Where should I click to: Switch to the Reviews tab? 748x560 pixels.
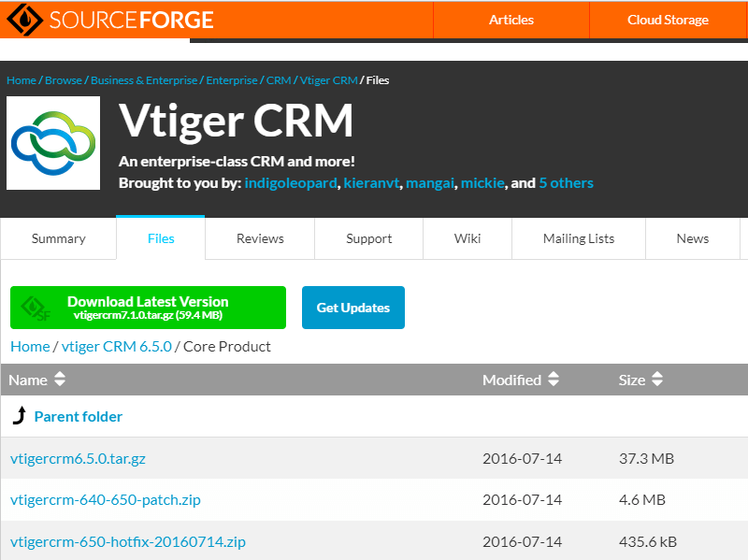point(260,238)
